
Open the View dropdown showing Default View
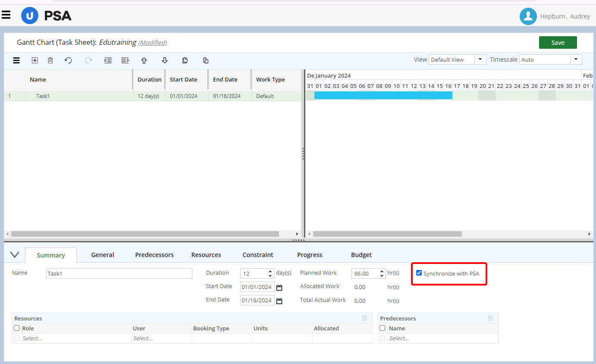[480, 59]
